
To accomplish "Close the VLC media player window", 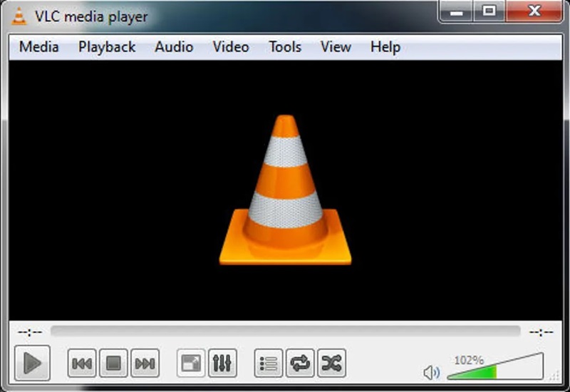I will tap(534, 11).
